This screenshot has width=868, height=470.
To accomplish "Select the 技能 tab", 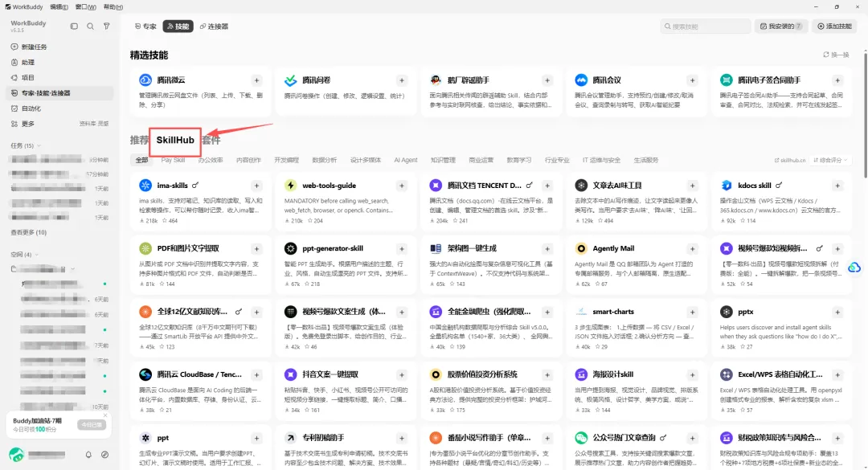I will click(178, 26).
